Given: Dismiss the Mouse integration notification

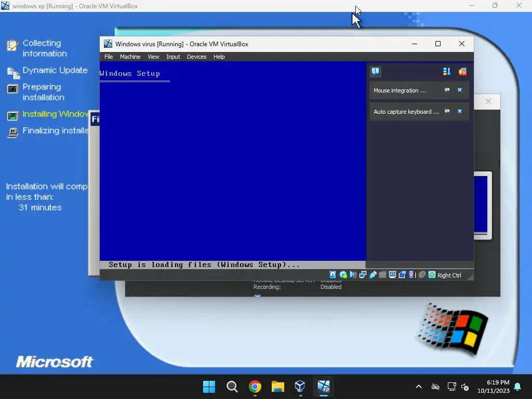Looking at the screenshot, I should (x=460, y=90).
